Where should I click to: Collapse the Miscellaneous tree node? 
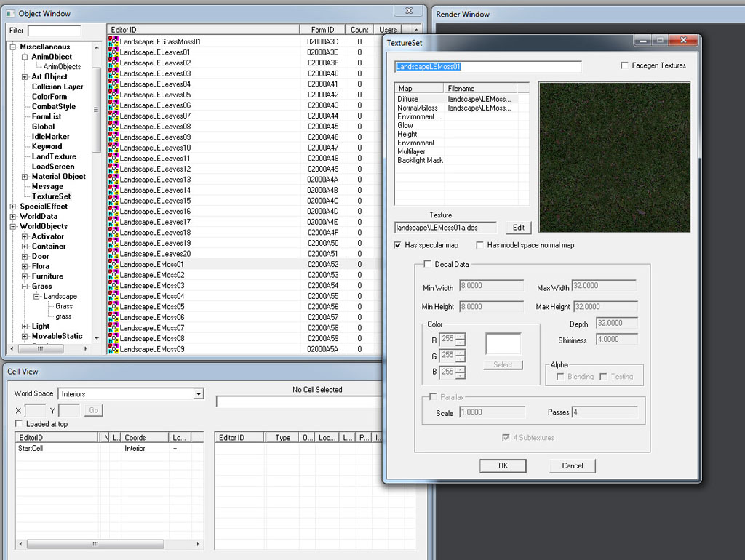point(13,47)
